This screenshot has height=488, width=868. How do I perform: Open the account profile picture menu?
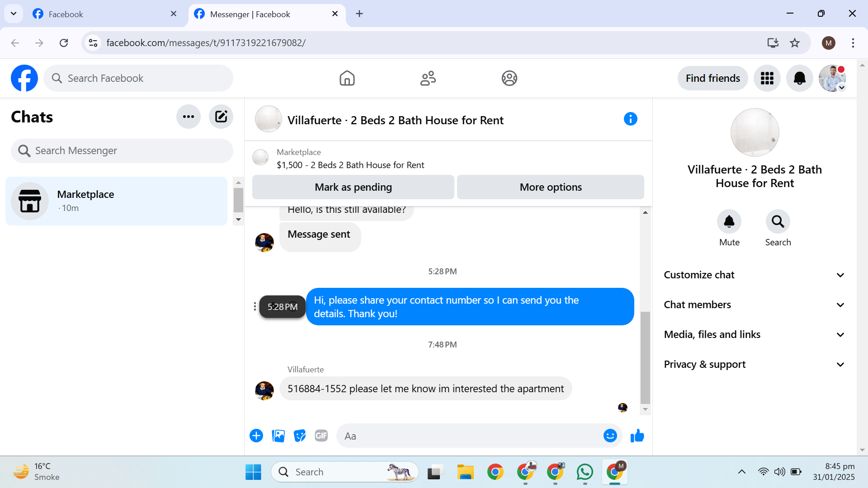[832, 78]
